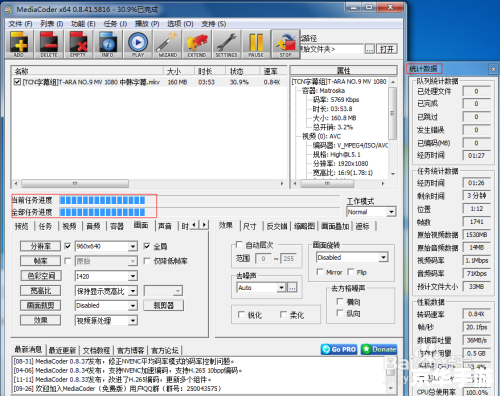500x396 pixels.
Task: Switch to the 视频 tab
Action: click(69, 226)
